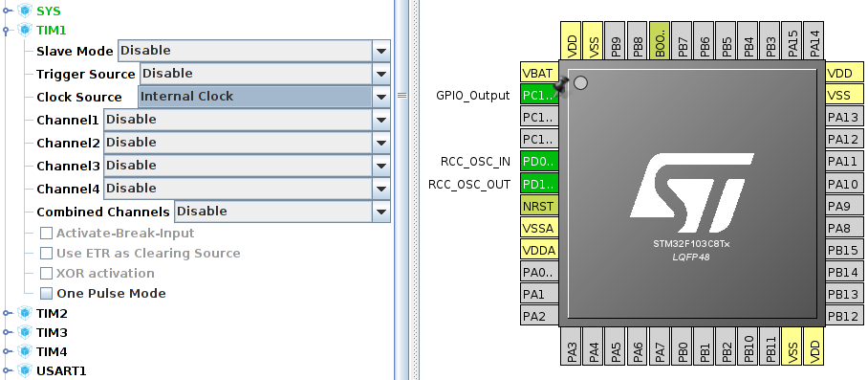This screenshot has height=380, width=868.
Task: Click the USART1 cube icon
Action: pyautogui.click(x=24, y=370)
